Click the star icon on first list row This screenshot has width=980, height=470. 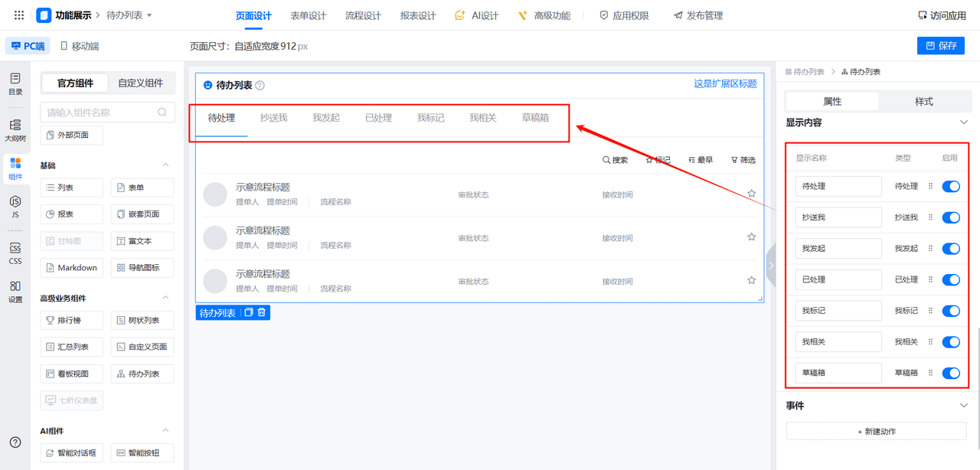point(751,194)
